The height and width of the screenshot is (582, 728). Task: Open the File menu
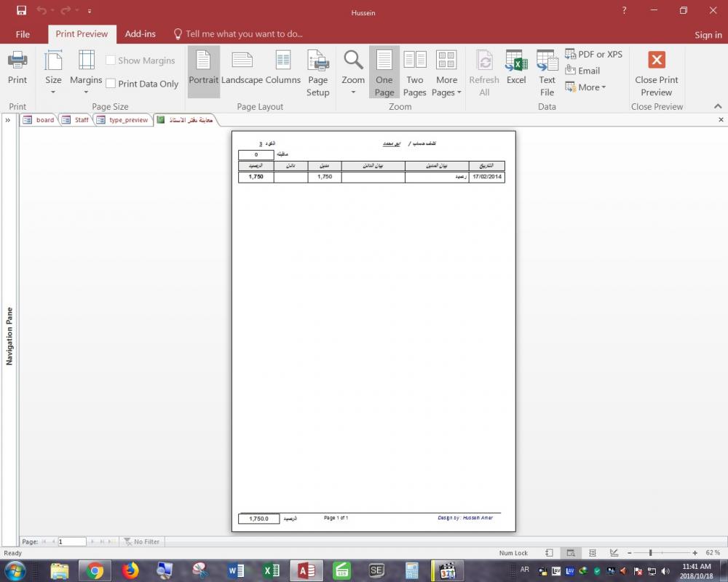coord(23,34)
